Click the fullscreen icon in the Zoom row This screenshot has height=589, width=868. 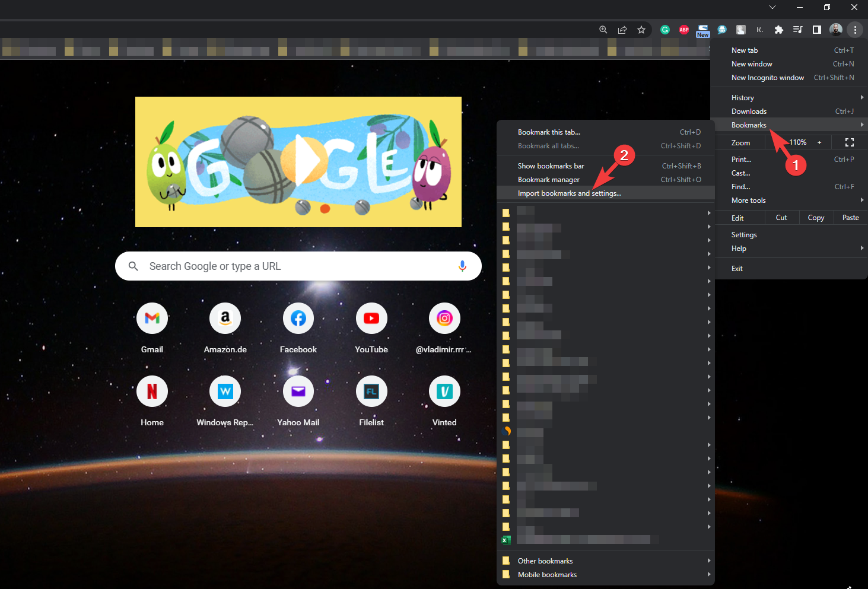pyautogui.click(x=850, y=142)
